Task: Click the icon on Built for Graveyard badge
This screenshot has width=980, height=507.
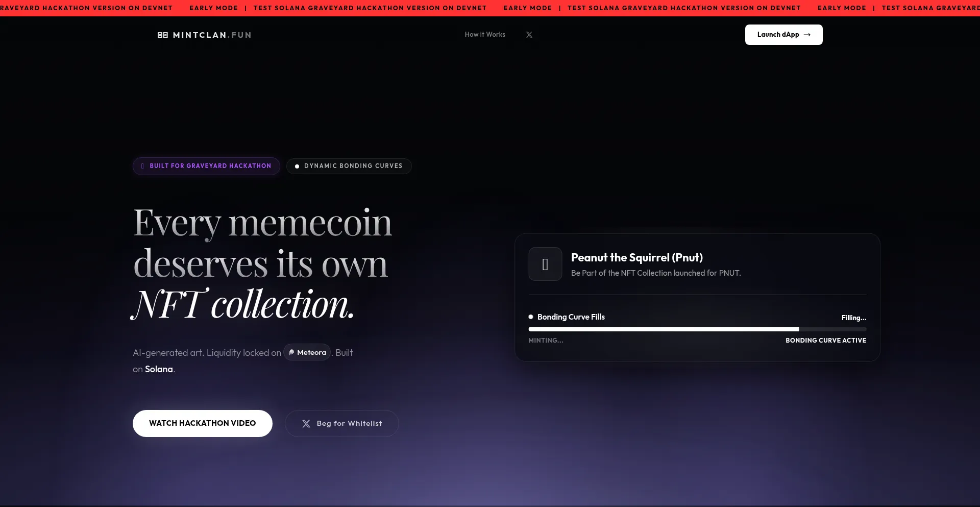Action: point(142,166)
